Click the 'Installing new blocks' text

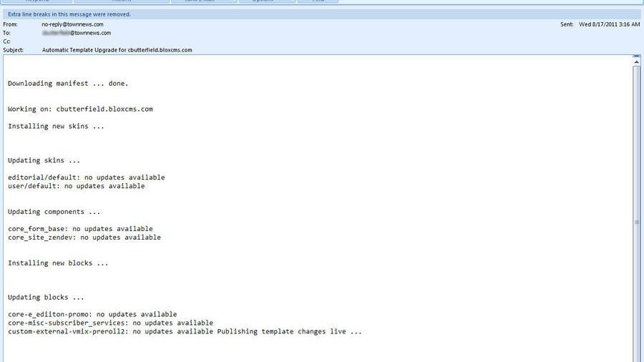coord(58,263)
